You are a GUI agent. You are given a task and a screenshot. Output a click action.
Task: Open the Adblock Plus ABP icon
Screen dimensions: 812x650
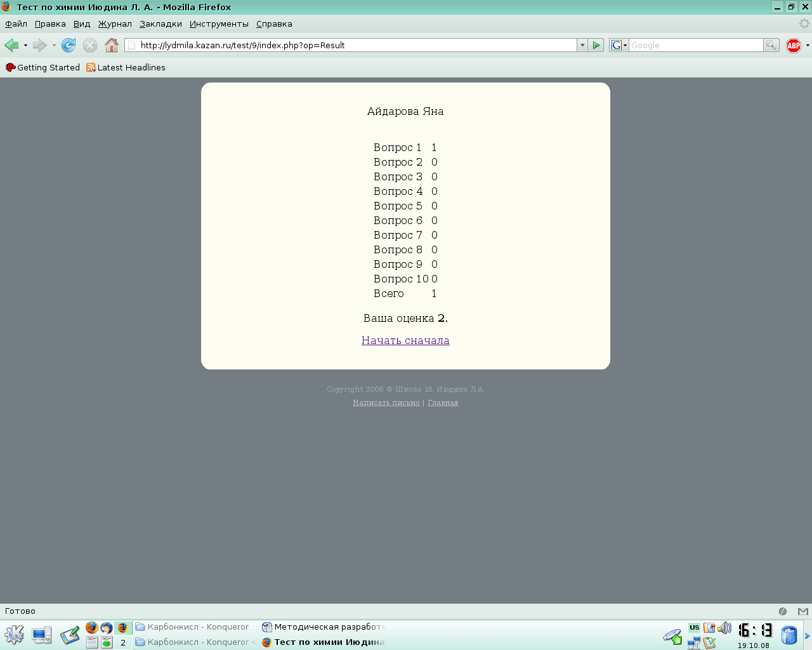[x=793, y=45]
